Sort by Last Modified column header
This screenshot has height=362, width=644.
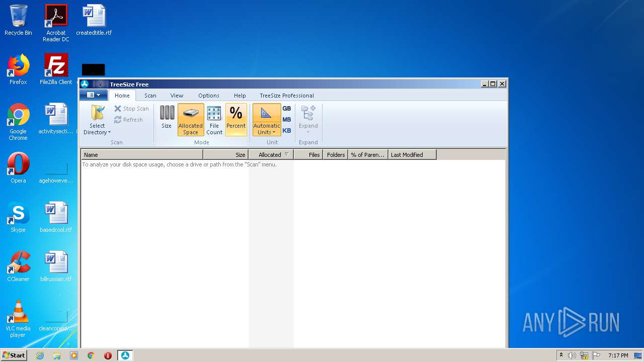click(413, 155)
